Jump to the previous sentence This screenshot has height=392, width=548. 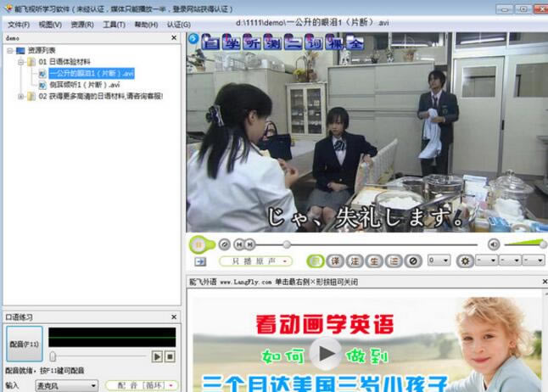[239, 244]
